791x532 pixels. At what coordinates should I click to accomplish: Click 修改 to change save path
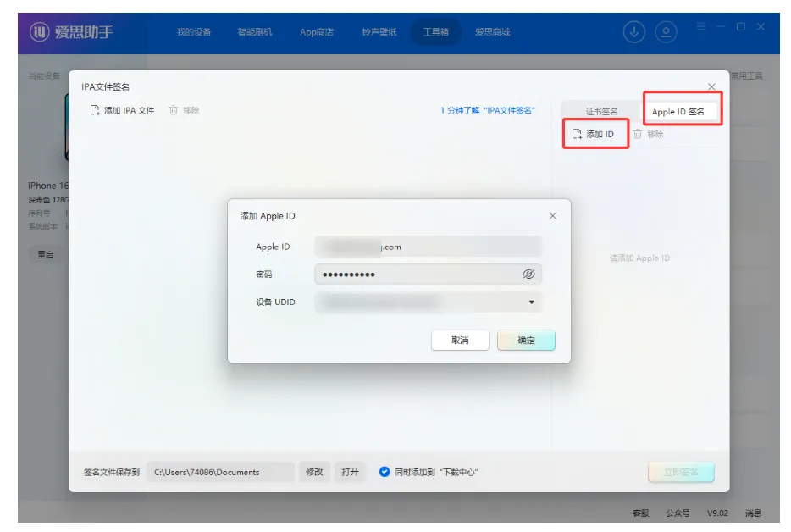(314, 472)
